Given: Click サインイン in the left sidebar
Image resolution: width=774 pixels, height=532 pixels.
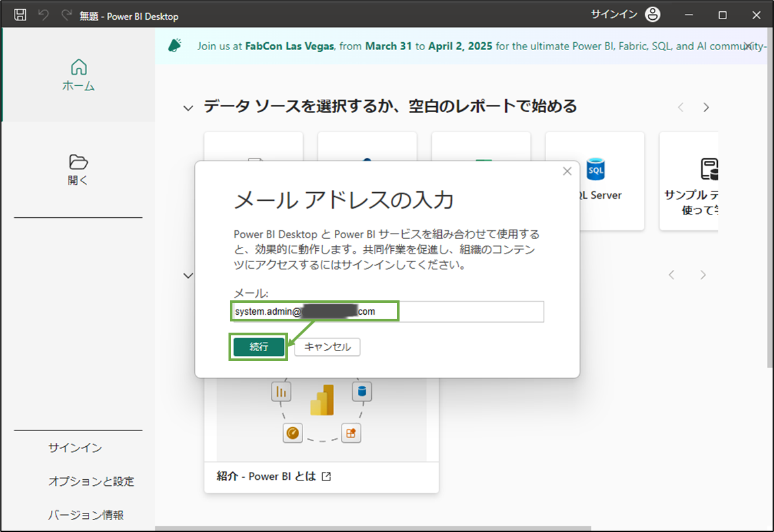Looking at the screenshot, I should (x=75, y=448).
